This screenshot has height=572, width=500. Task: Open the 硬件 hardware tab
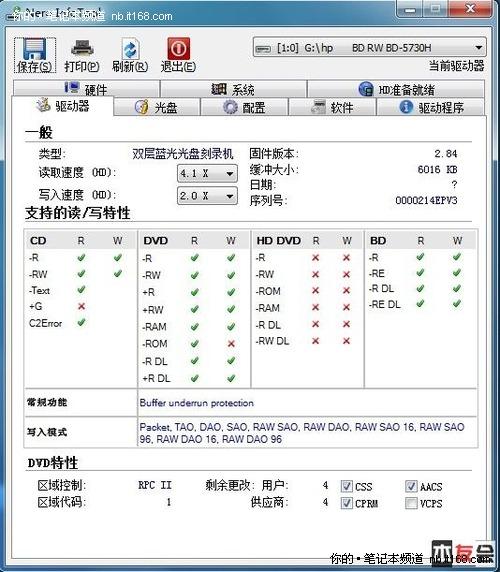tap(86, 89)
